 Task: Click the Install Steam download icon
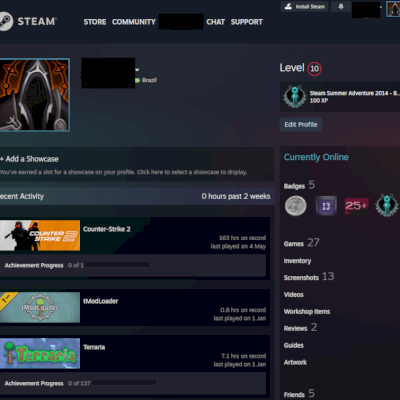point(288,6)
